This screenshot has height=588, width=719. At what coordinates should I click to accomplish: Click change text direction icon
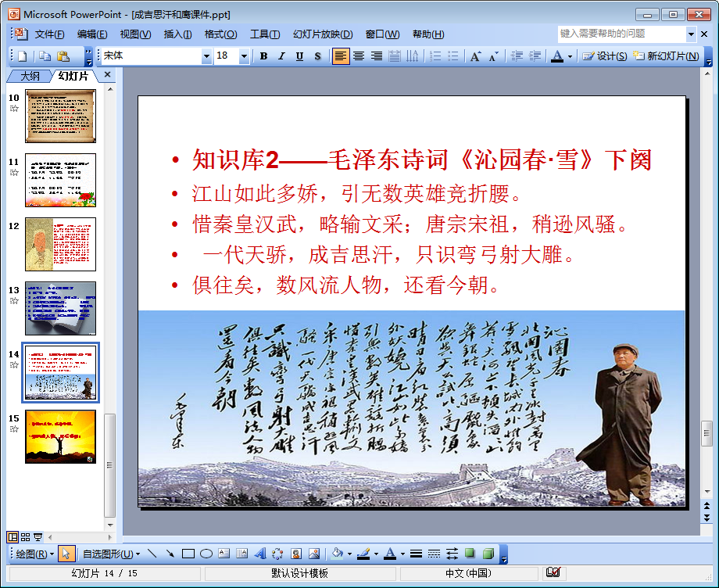(412, 56)
